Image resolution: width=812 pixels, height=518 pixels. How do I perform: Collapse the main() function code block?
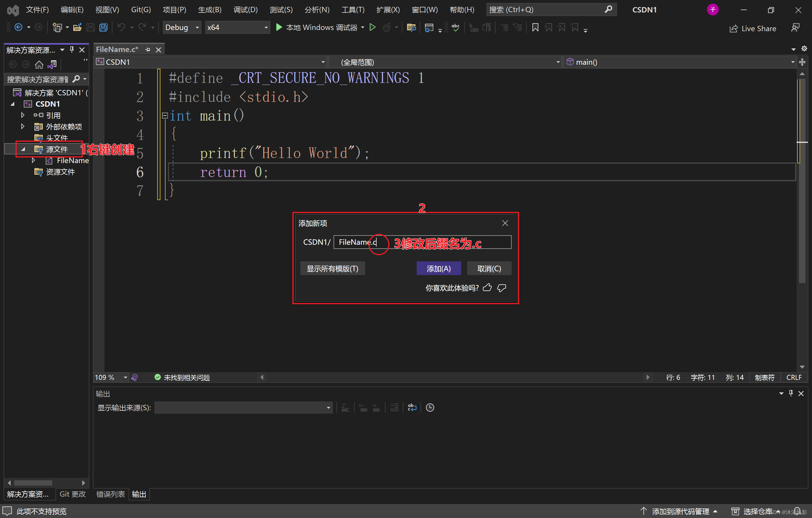pyautogui.click(x=165, y=116)
